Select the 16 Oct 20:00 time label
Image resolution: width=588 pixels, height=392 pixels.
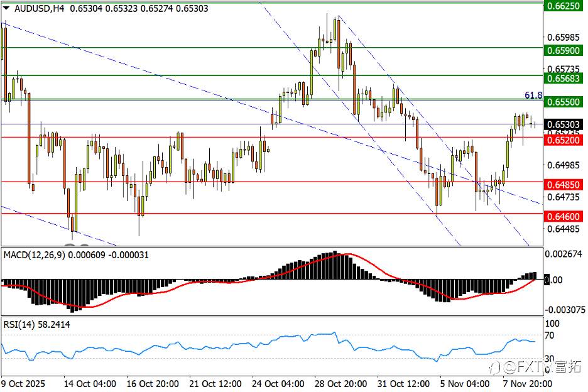pyautogui.click(x=153, y=384)
